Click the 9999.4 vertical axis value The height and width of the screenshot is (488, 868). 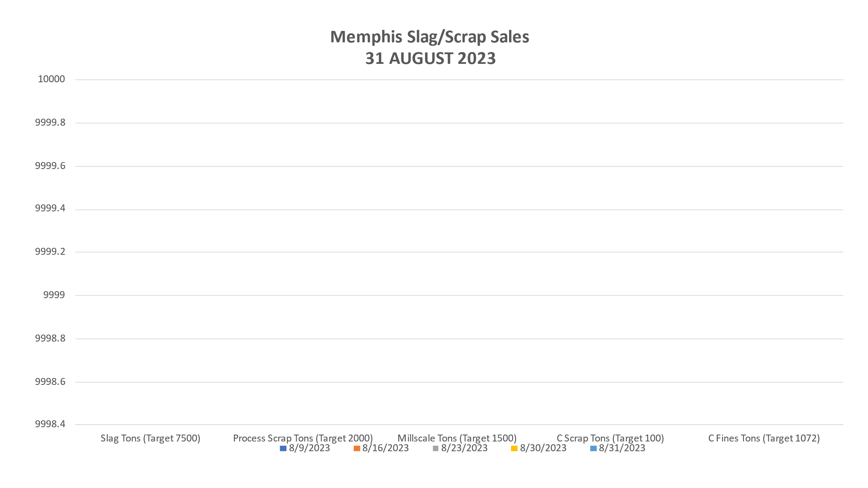coord(50,208)
